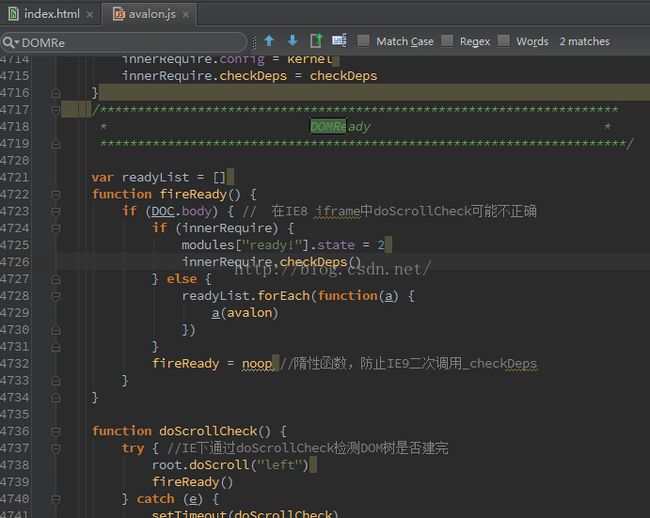The width and height of the screenshot is (650, 518).
Task: Switch to the index.html tab
Action: tap(51, 14)
